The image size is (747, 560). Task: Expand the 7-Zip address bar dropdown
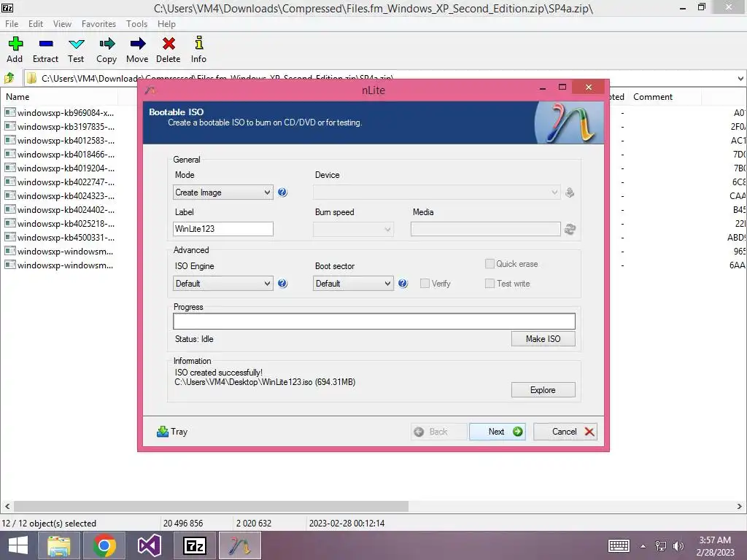click(740, 78)
